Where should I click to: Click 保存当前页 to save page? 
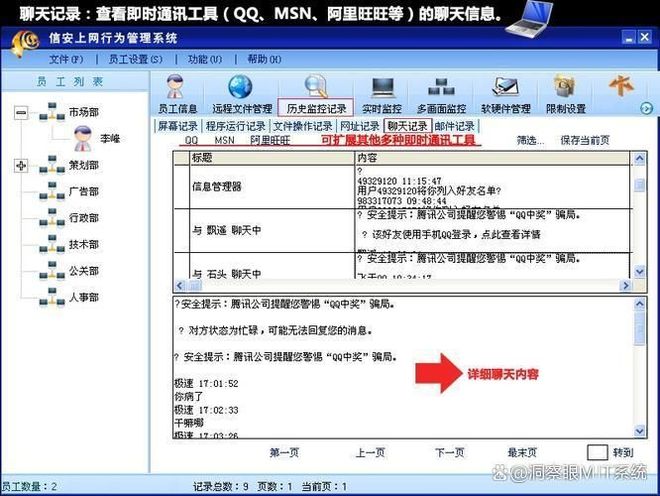pyautogui.click(x=585, y=140)
